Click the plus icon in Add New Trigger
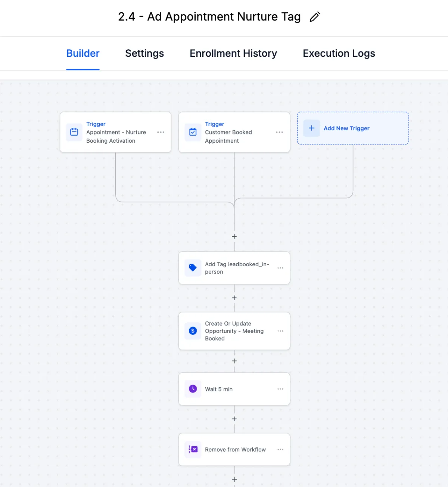The width and height of the screenshot is (448, 487). coord(311,128)
